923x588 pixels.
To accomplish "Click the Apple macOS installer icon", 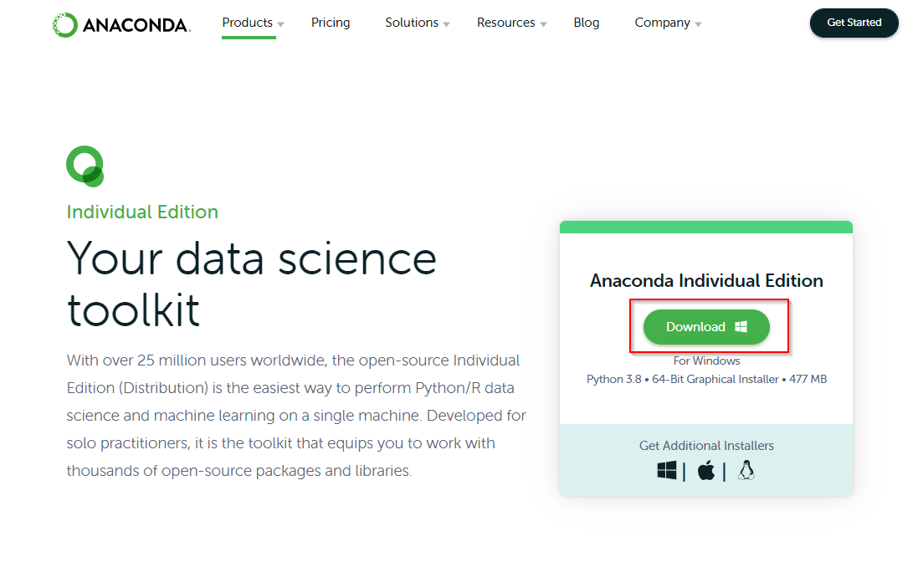I will 706,471.
